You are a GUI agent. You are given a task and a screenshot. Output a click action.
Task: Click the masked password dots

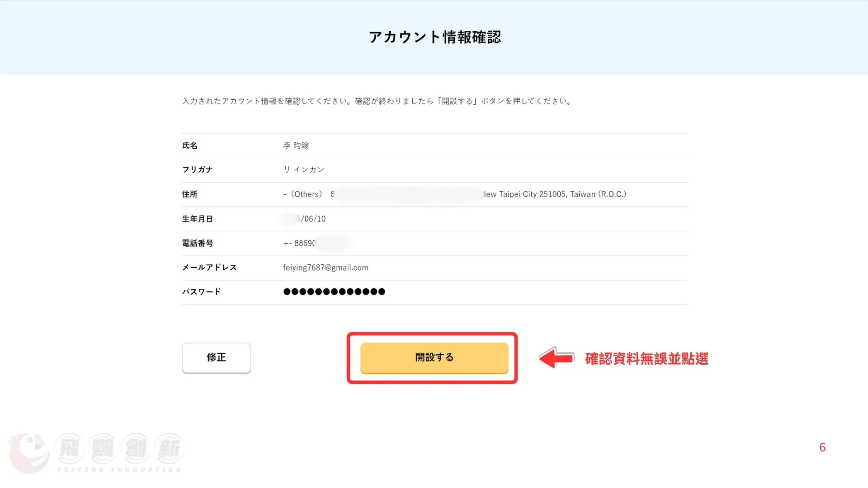334,292
